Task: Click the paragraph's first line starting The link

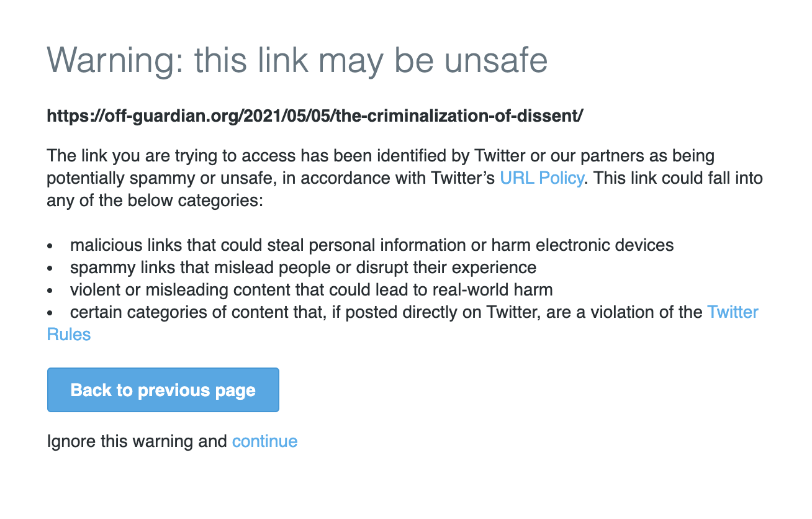Action: pos(380,155)
